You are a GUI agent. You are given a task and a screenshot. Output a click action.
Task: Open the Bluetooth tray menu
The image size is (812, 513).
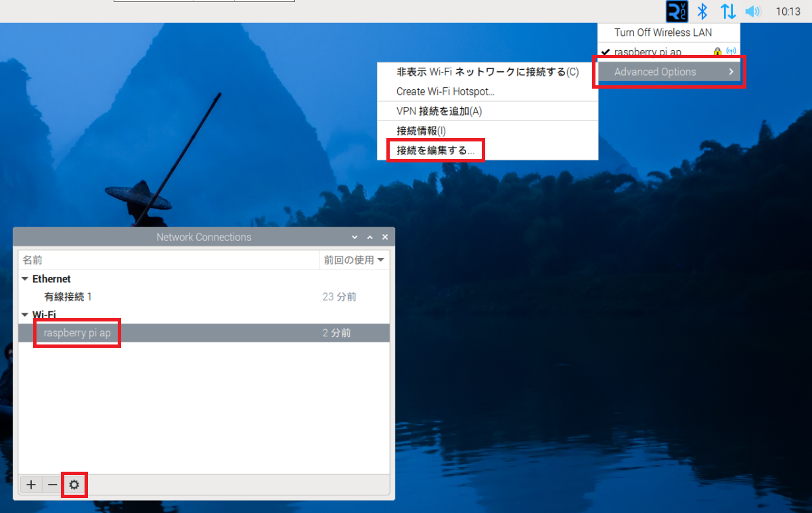[702, 12]
